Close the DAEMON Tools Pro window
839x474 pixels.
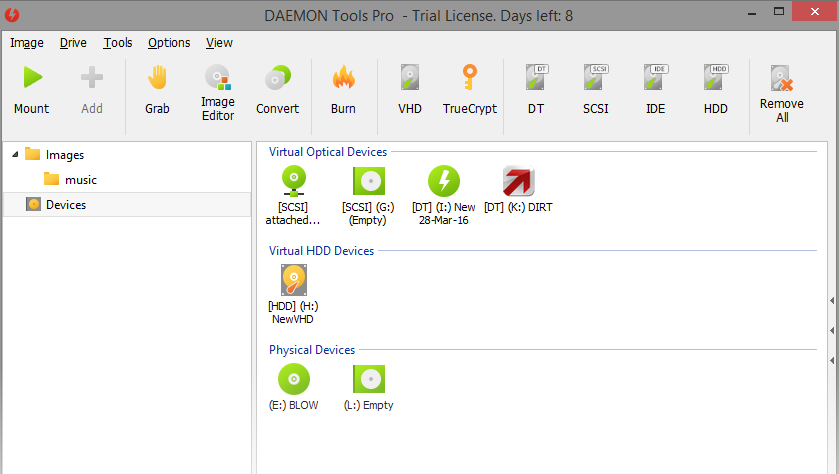815,12
